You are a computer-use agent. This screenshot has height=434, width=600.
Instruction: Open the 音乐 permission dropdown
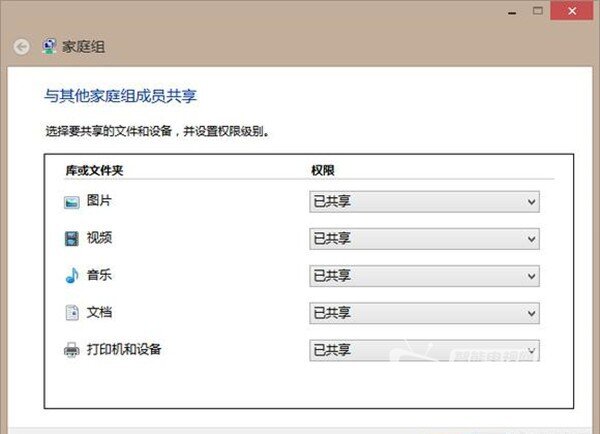coord(424,276)
